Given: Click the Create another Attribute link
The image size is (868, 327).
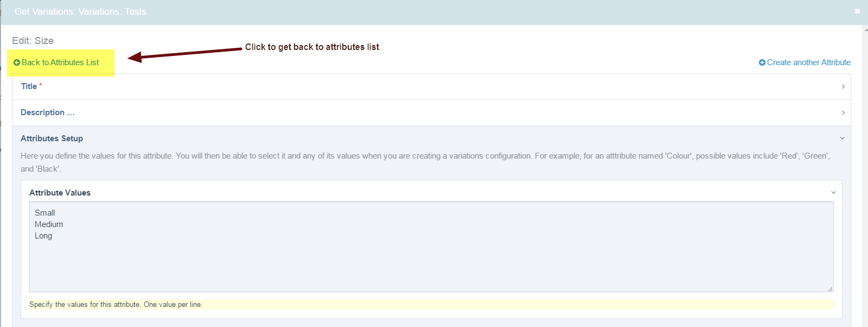Looking at the screenshot, I should click(x=805, y=62).
